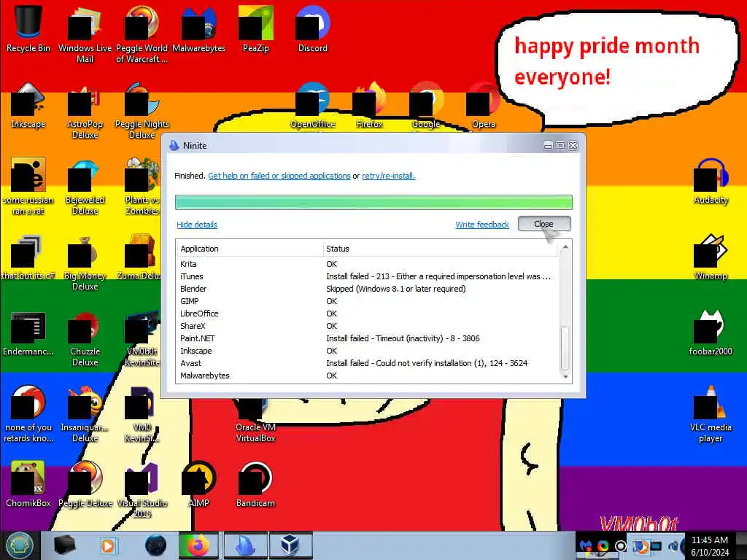Click the Application column header

249,249
